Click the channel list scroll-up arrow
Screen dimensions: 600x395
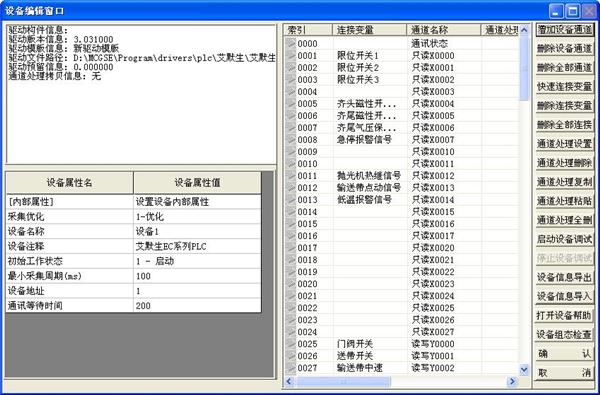(524, 29)
